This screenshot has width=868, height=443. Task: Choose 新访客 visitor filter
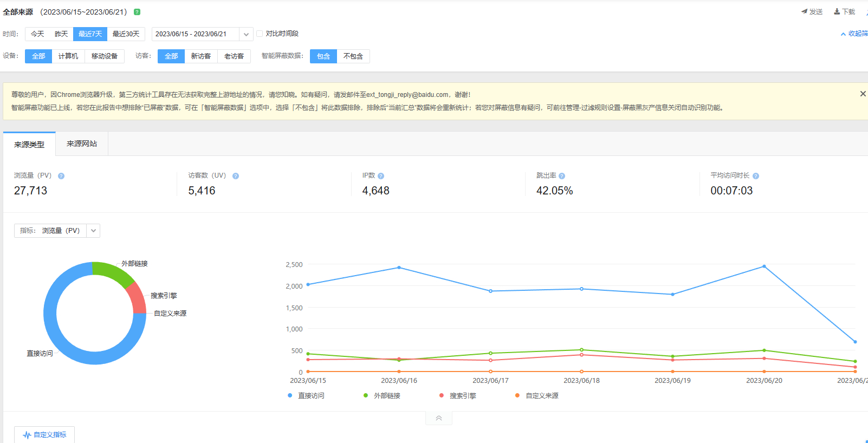201,56
